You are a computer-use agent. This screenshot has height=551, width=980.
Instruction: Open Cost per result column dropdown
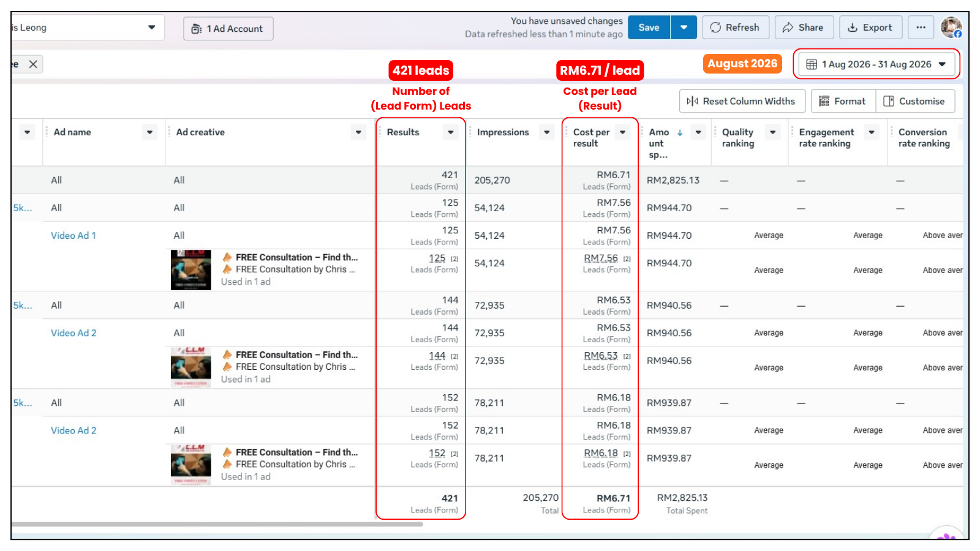click(x=623, y=132)
